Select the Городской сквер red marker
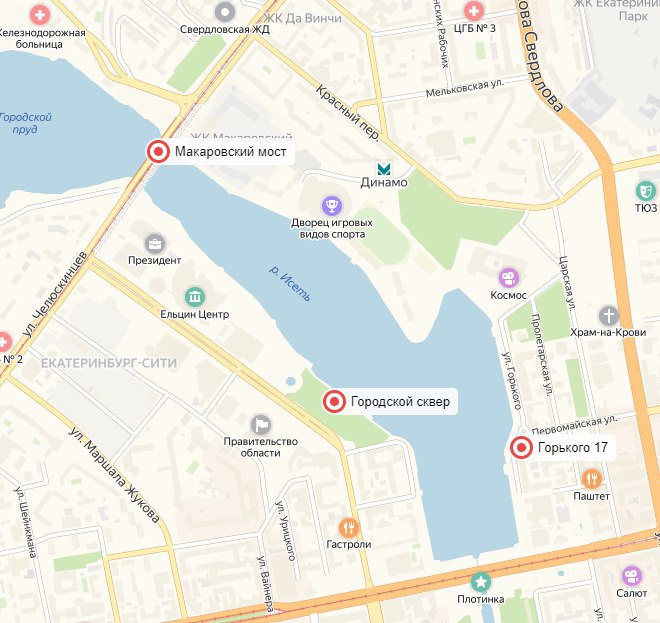Viewport: 660px width, 623px height. click(335, 402)
